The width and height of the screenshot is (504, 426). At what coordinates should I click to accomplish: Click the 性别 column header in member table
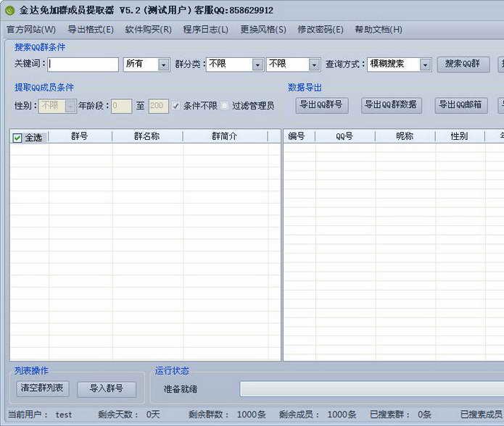(x=459, y=136)
